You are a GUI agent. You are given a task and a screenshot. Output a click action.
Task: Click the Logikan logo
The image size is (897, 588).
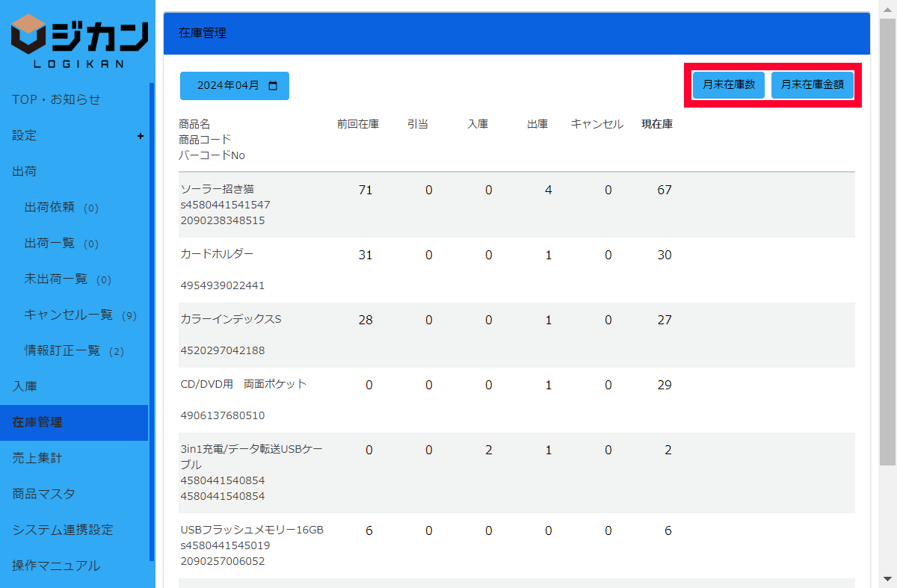78,41
